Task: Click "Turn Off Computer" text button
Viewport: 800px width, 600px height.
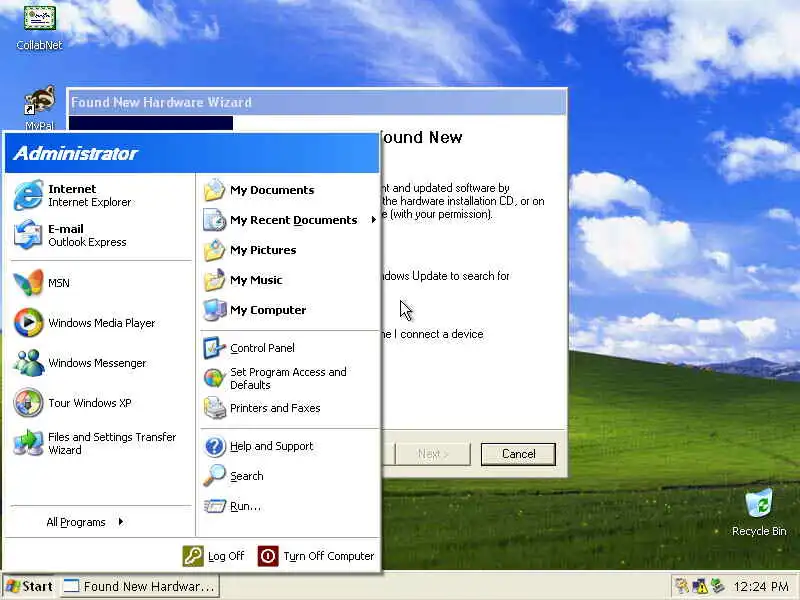Action: point(329,556)
